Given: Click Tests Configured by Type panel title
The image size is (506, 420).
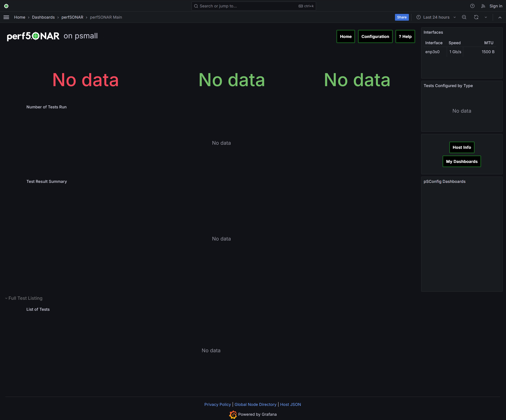Looking at the screenshot, I should pyautogui.click(x=448, y=86).
